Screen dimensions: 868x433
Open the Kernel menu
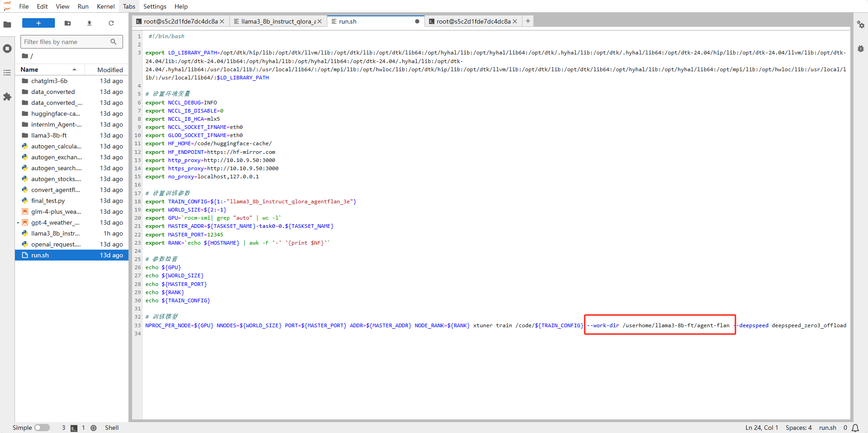coord(105,6)
